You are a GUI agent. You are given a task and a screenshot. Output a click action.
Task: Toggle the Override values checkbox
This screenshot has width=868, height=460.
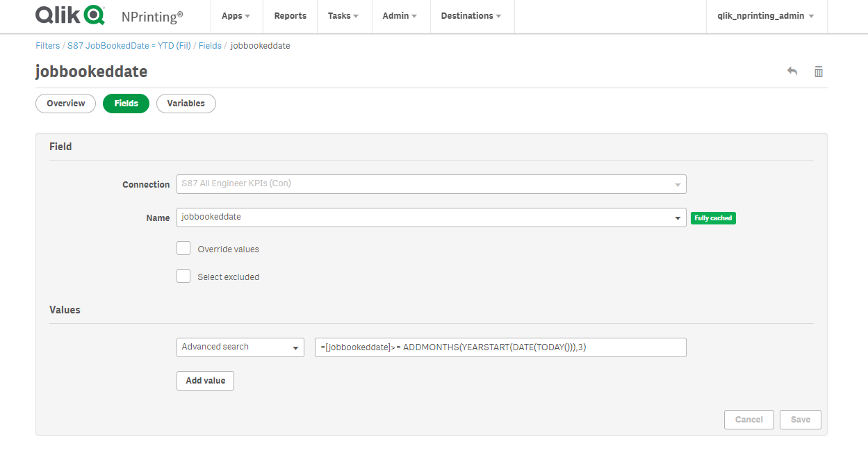point(183,248)
